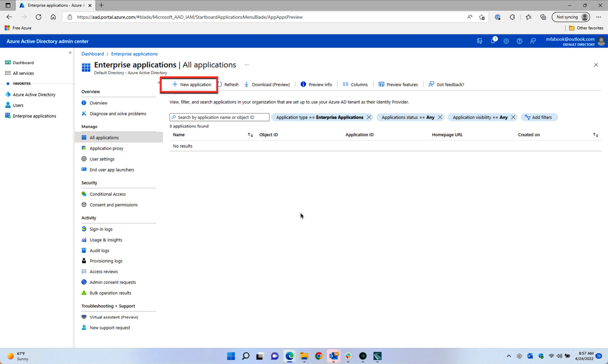Image resolution: width=608 pixels, height=364 pixels.
Task: Open Free Azure bookmark
Action: click(18, 28)
